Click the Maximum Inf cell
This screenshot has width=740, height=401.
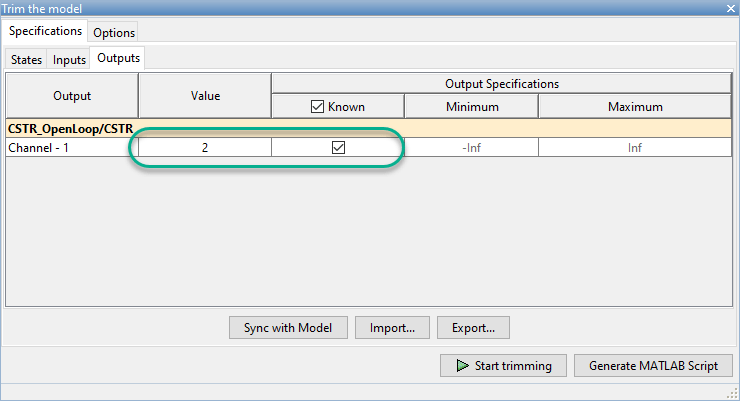pos(635,147)
